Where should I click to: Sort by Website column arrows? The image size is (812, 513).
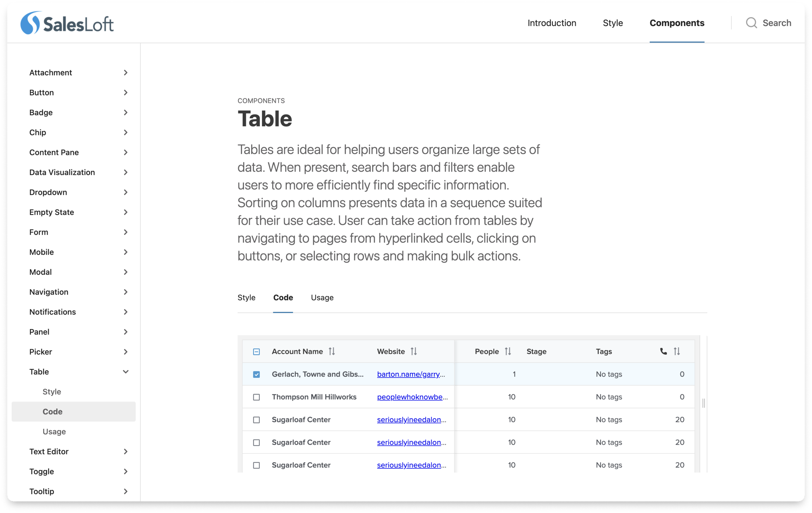pyautogui.click(x=414, y=352)
